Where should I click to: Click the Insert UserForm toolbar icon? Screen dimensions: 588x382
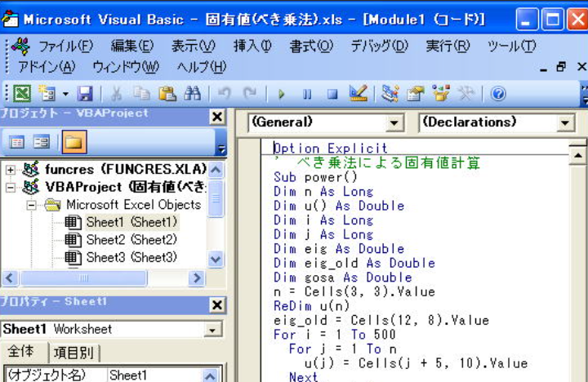pos(47,93)
